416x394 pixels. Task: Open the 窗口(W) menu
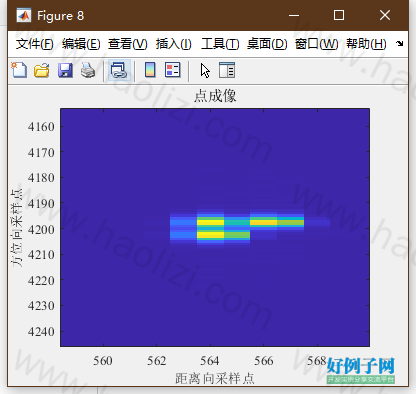(x=317, y=44)
